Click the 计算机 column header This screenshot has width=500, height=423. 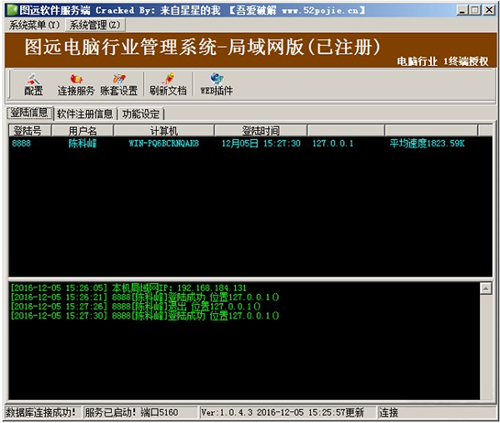coord(164,131)
